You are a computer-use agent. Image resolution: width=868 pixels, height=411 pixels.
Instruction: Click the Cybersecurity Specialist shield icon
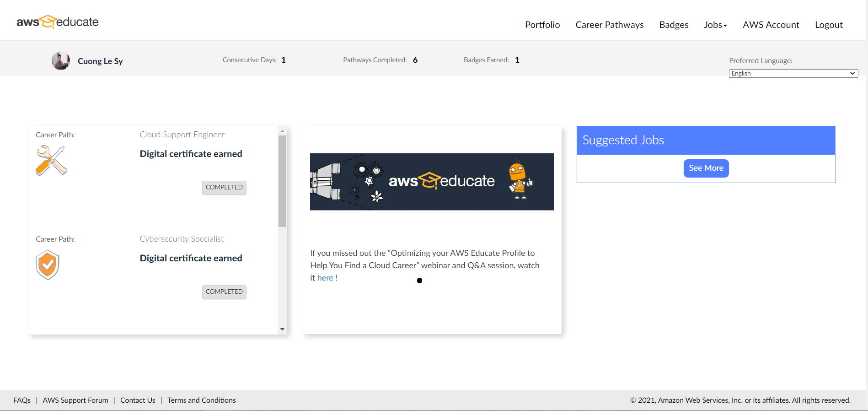point(48,265)
